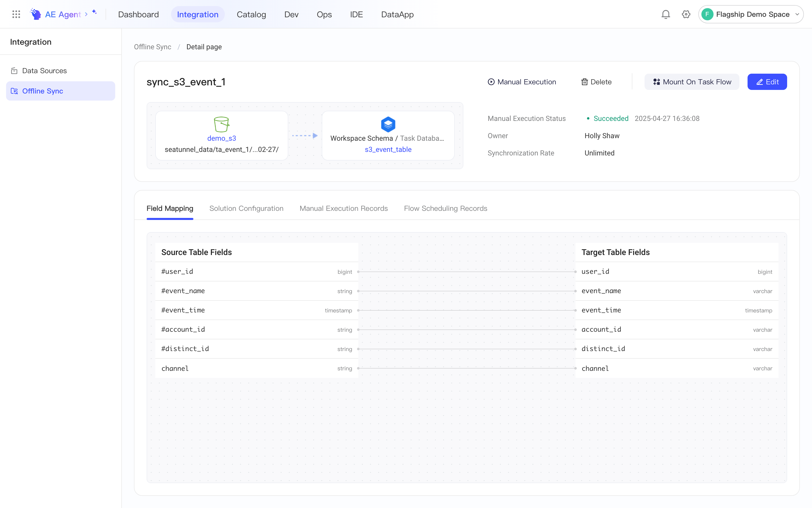Viewport: 812px width, 508px height.
Task: Switch to the Solution Configuration tab
Action: 246,208
